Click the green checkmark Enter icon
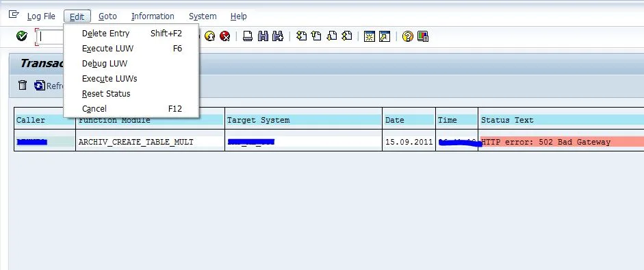 click(x=22, y=36)
